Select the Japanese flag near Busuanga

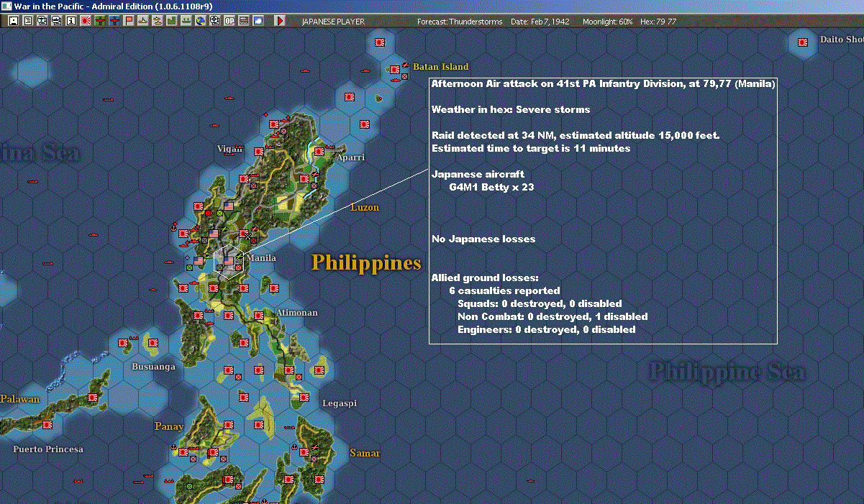click(153, 343)
